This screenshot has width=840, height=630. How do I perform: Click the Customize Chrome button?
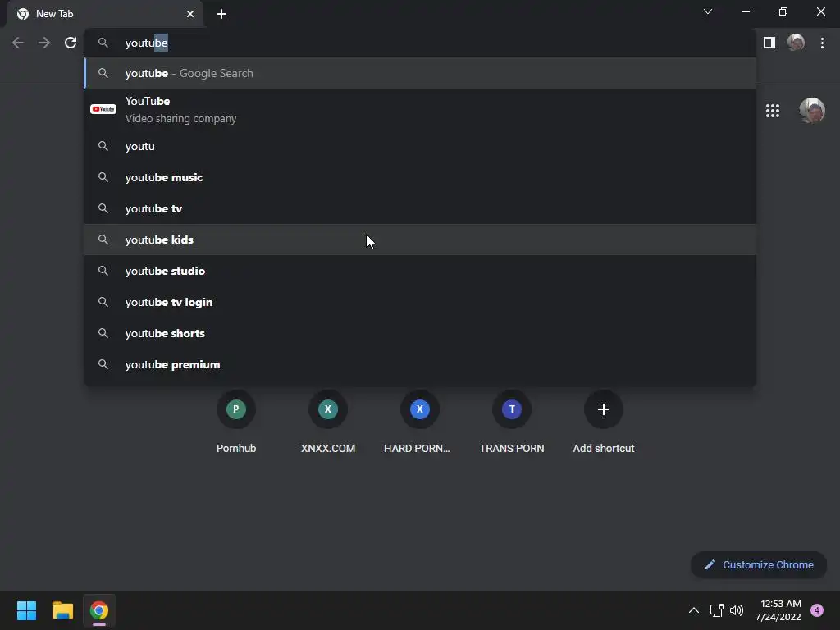click(759, 564)
